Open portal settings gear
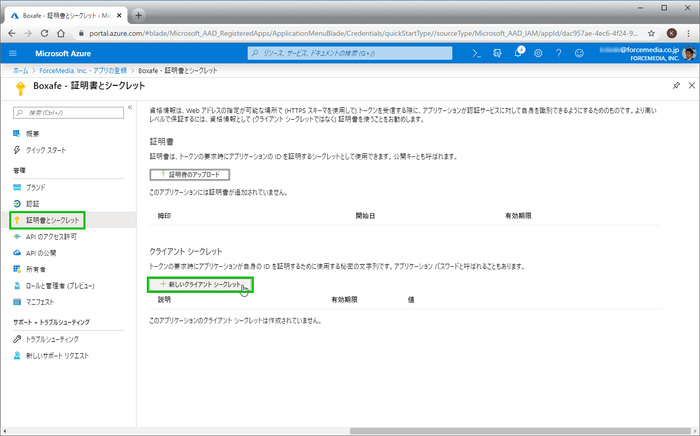This screenshot has height=436, width=700. click(538, 53)
